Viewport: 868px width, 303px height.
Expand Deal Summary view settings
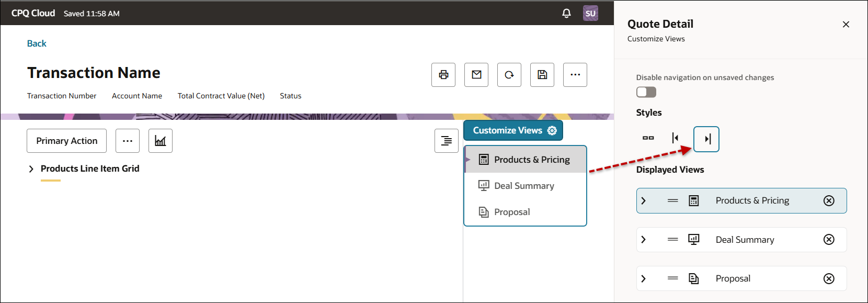click(644, 240)
